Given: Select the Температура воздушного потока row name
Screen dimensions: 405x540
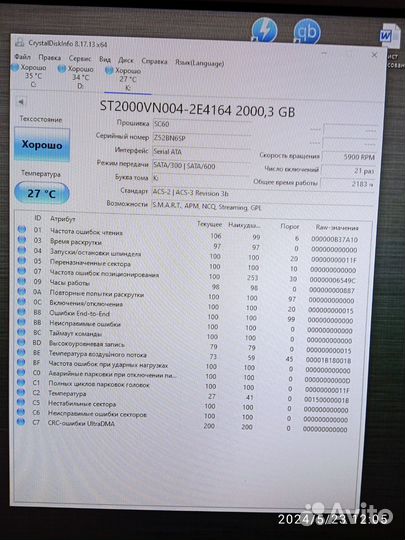Looking at the screenshot, I should click(97, 354).
